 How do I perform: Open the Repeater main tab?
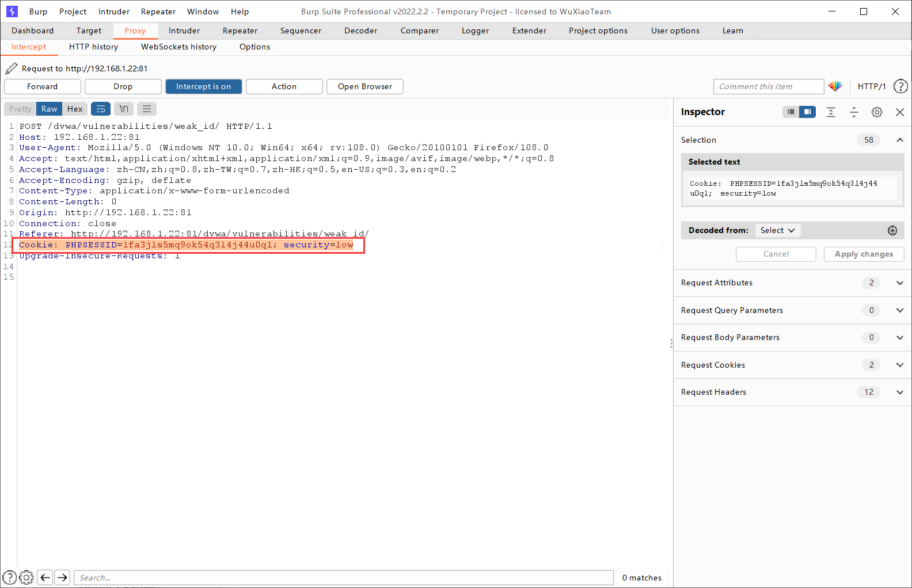240,31
